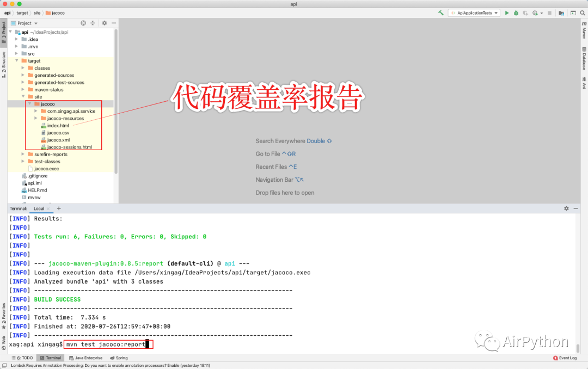Collapse all in Project panel icon
This screenshot has width=588, height=369.
pyautogui.click(x=93, y=23)
